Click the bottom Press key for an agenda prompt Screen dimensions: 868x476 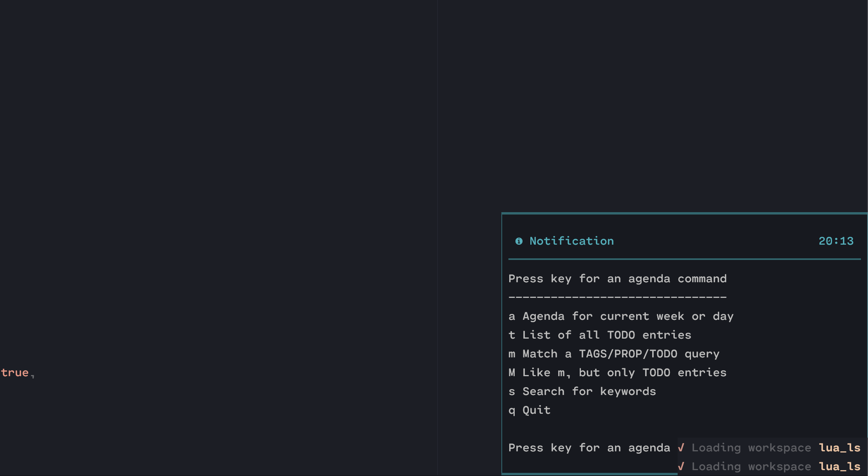coord(590,448)
